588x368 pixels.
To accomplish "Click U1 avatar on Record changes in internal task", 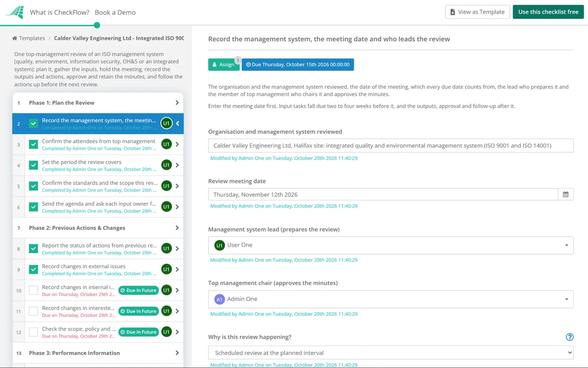I will (x=166, y=290).
